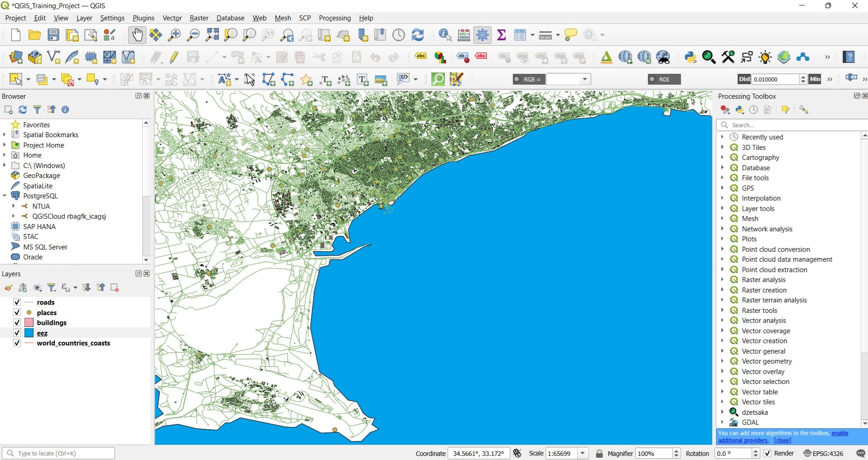This screenshot has height=460, width=868.
Task: Open Layer Styling panel brush icon
Action: tap(9, 287)
